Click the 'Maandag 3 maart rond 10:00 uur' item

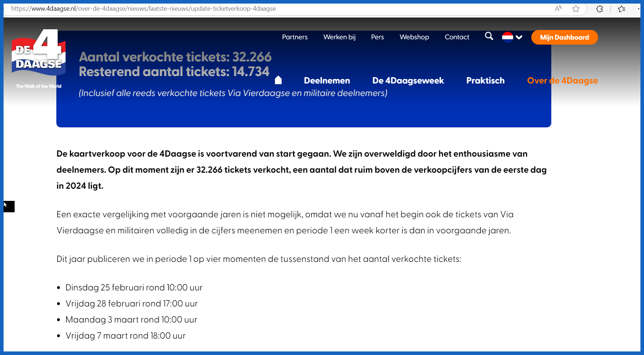(x=131, y=320)
